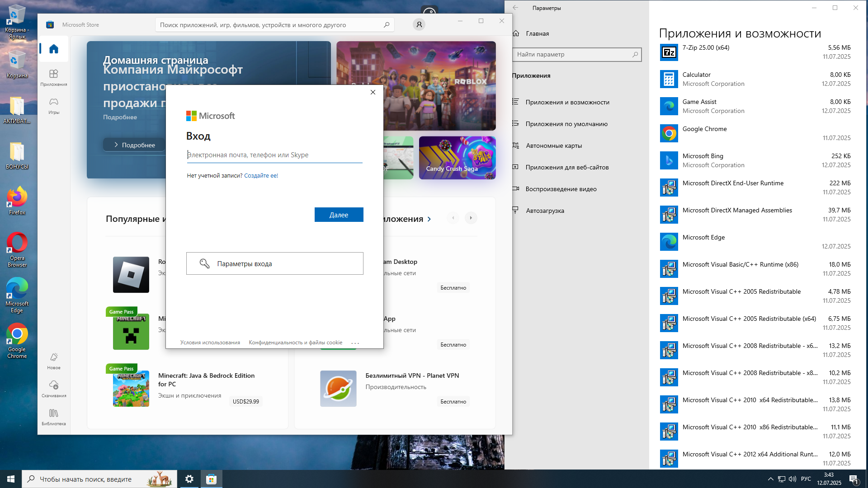Open Новое in Store sidebar
This screenshot has width=868, height=488.
[54, 361]
